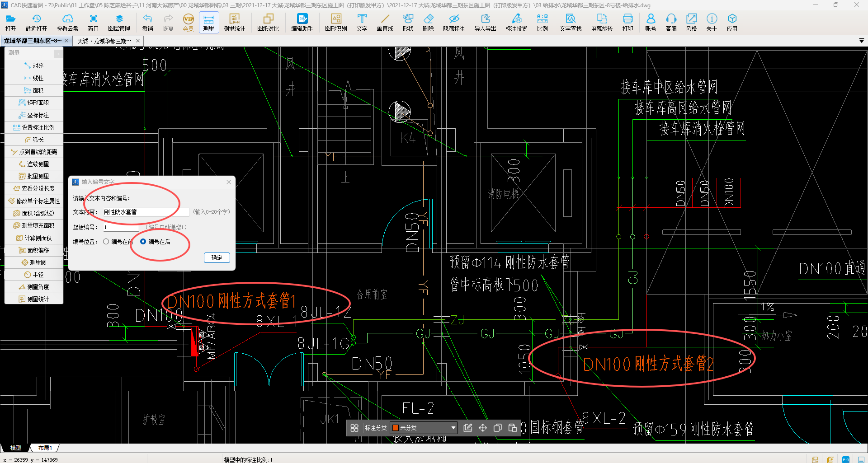
Task: Click the 打印 print icon
Action: tap(627, 22)
